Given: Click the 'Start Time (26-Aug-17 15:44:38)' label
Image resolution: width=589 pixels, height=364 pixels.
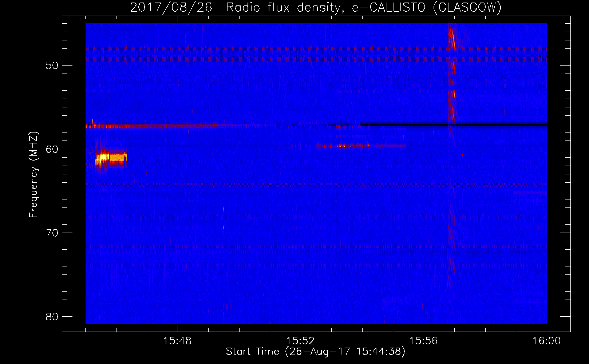Looking at the screenshot, I should pyautogui.click(x=316, y=352).
